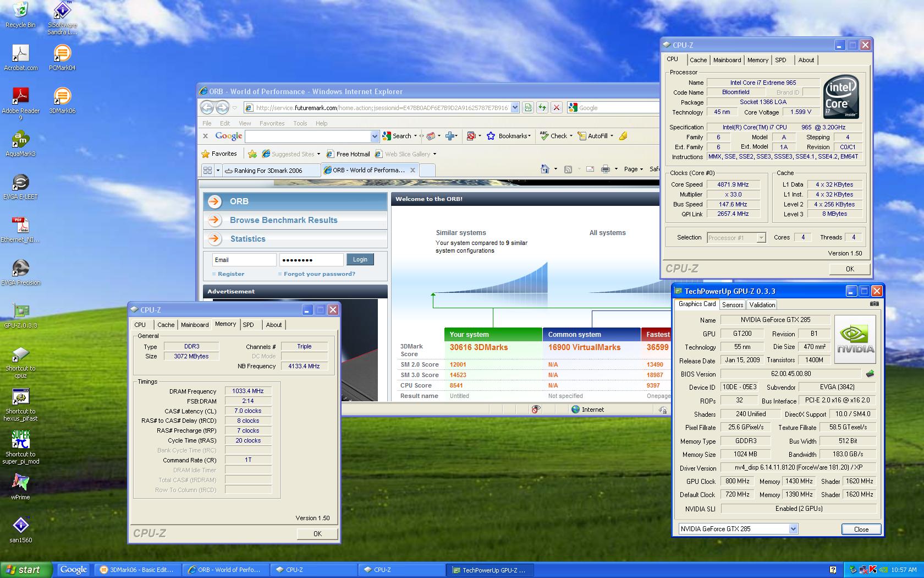This screenshot has width=924, height=578.
Task: Launch the EVGA Precision desktop icon
Action: 20,272
